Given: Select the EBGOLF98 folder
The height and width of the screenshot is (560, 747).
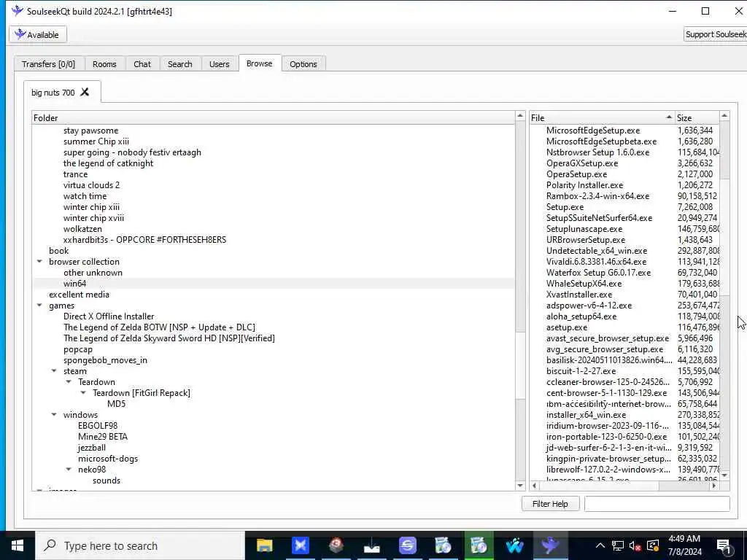Looking at the screenshot, I should [x=98, y=426].
